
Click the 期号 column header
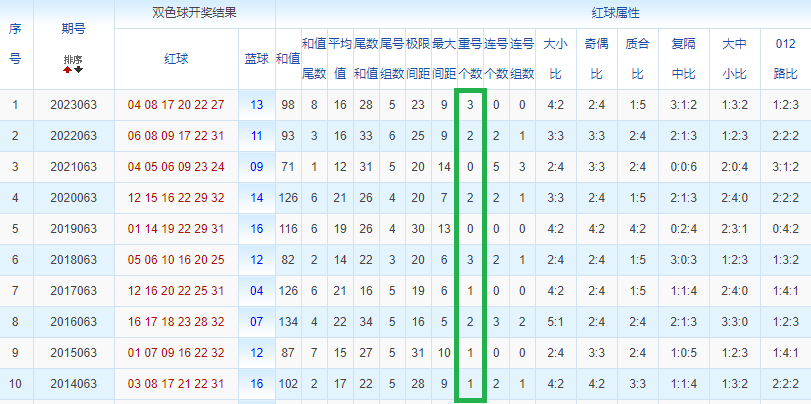point(73,30)
